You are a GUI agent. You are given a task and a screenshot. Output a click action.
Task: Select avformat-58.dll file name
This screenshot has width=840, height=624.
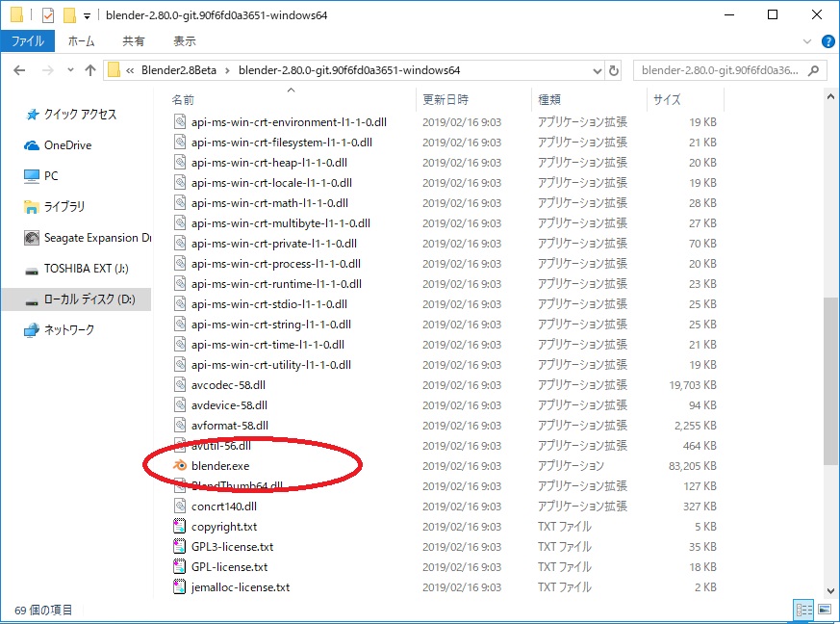pos(230,425)
